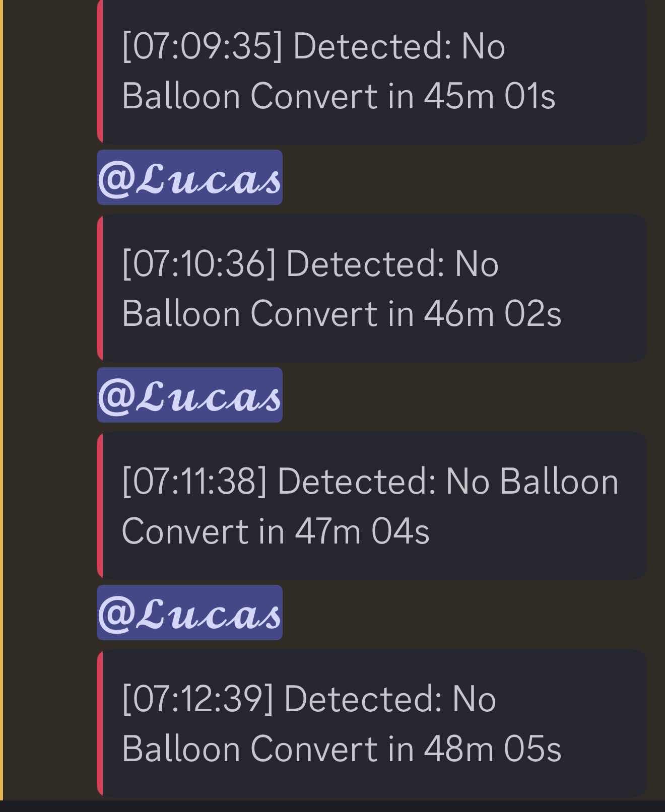Click the "47m 04s" duration text
The height and width of the screenshot is (812, 665).
(362, 531)
